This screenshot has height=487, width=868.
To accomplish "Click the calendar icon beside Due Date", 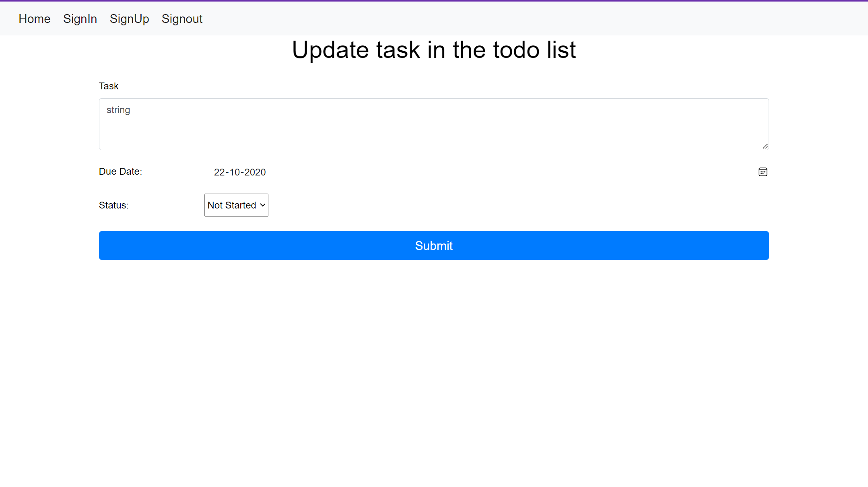I will (763, 172).
